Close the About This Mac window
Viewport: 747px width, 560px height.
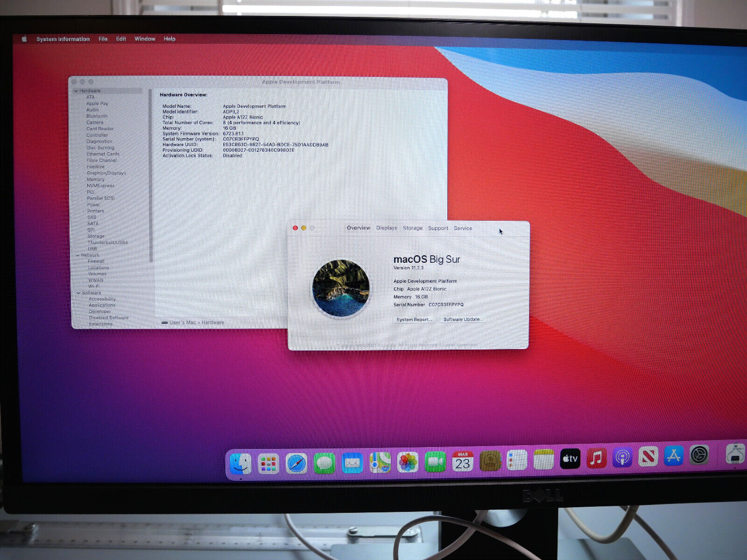tap(295, 228)
